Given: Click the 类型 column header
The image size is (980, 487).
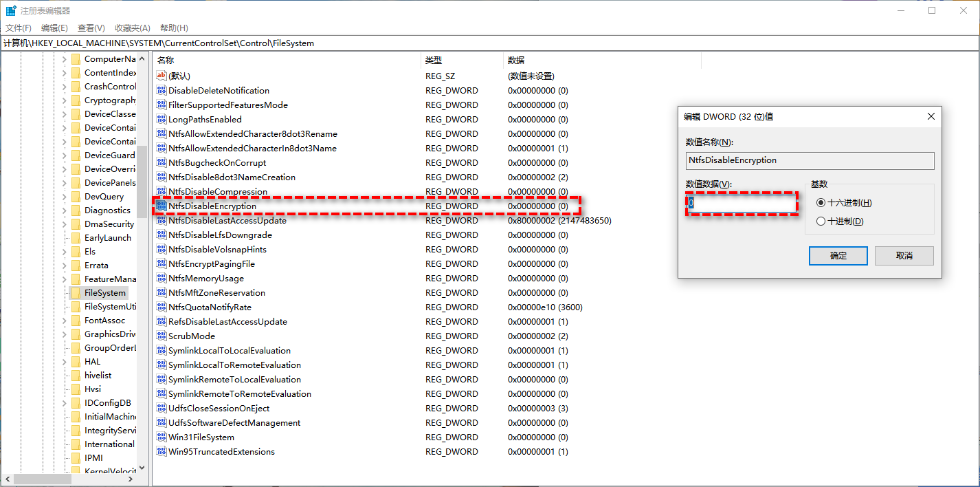Looking at the screenshot, I should 434,61.
